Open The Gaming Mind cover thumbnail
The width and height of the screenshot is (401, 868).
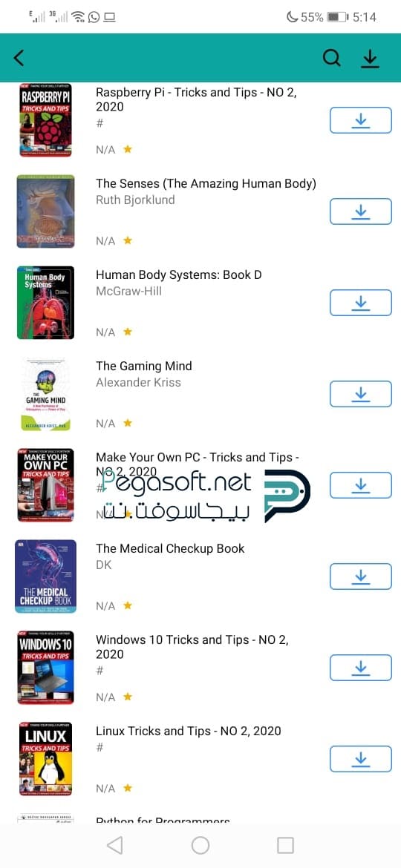pyautogui.click(x=46, y=394)
